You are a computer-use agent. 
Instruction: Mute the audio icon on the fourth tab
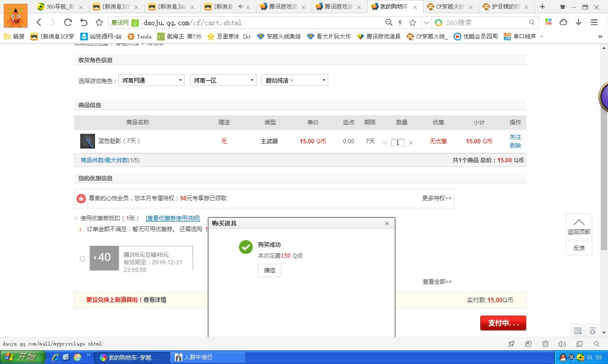[x=241, y=7]
